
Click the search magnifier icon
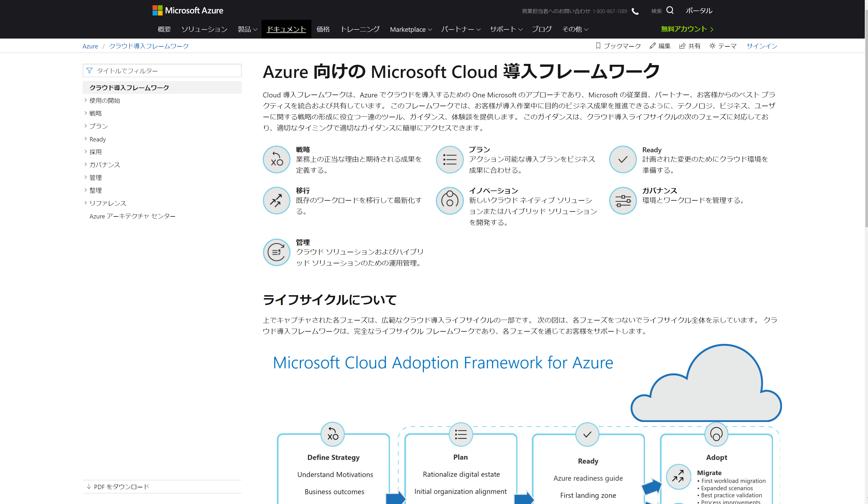point(670,10)
